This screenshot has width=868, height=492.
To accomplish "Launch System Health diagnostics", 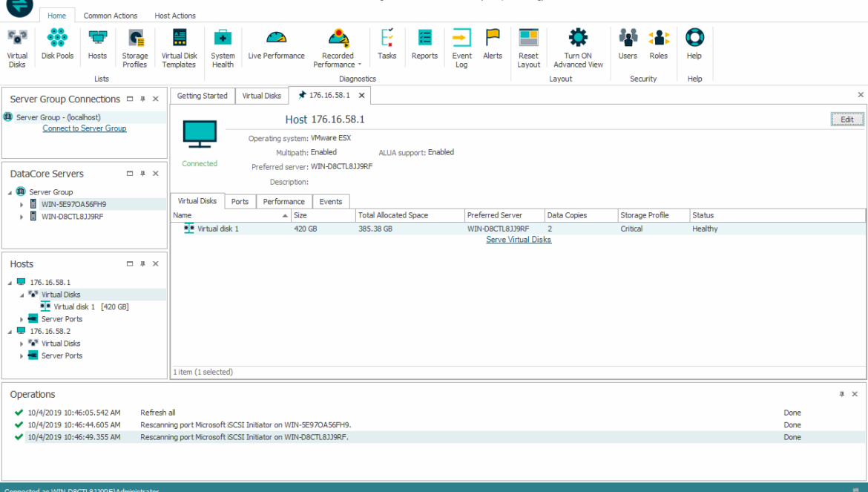I will coord(223,48).
